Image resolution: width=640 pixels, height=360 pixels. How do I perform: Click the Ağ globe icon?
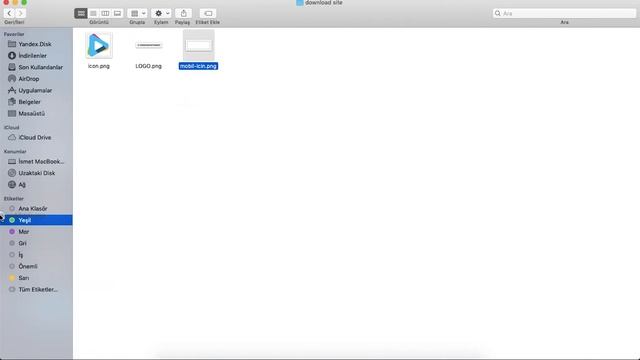(x=12, y=184)
